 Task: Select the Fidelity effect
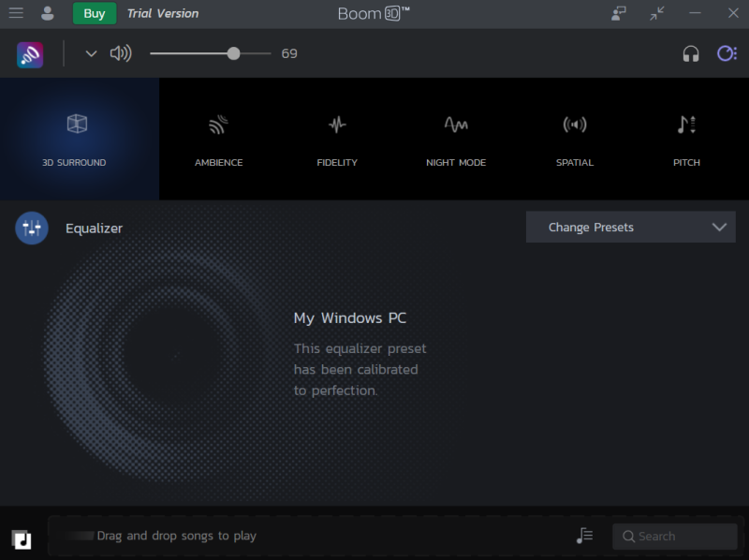(337, 139)
